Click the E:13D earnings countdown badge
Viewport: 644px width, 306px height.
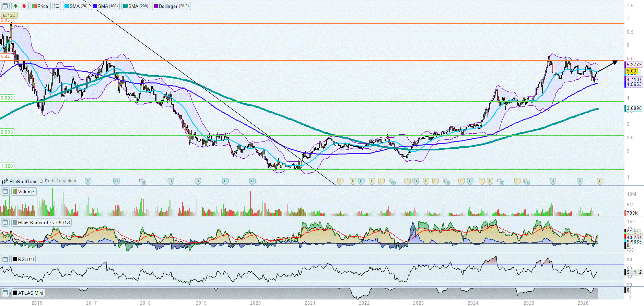pyautogui.click(x=9, y=15)
